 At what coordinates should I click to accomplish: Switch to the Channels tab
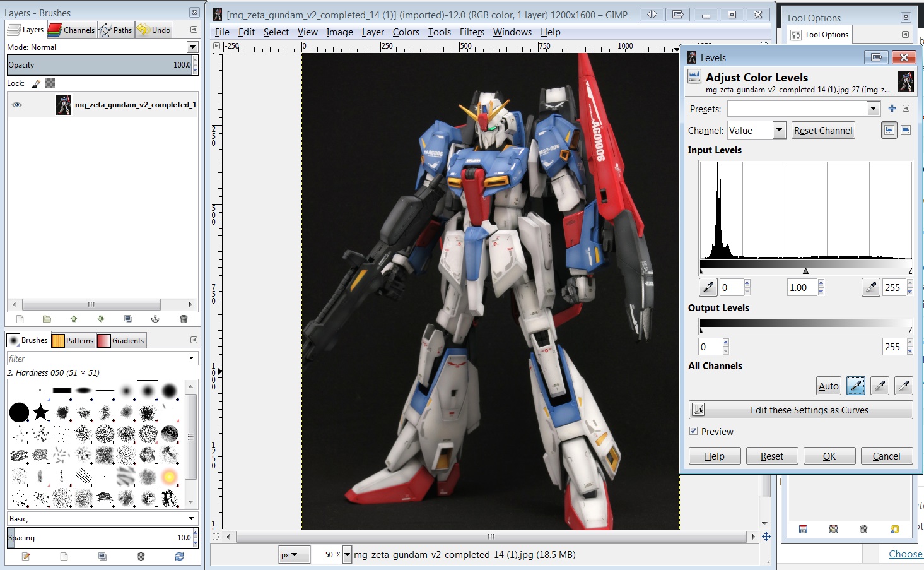pyautogui.click(x=71, y=30)
